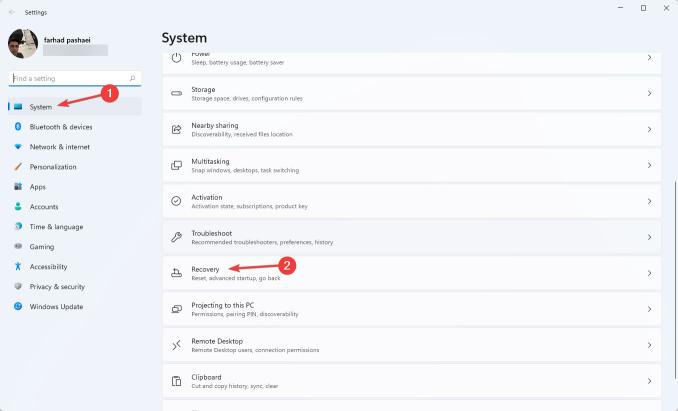The image size is (678, 411).
Task: Click the Time & language globe icon
Action: 18,226
